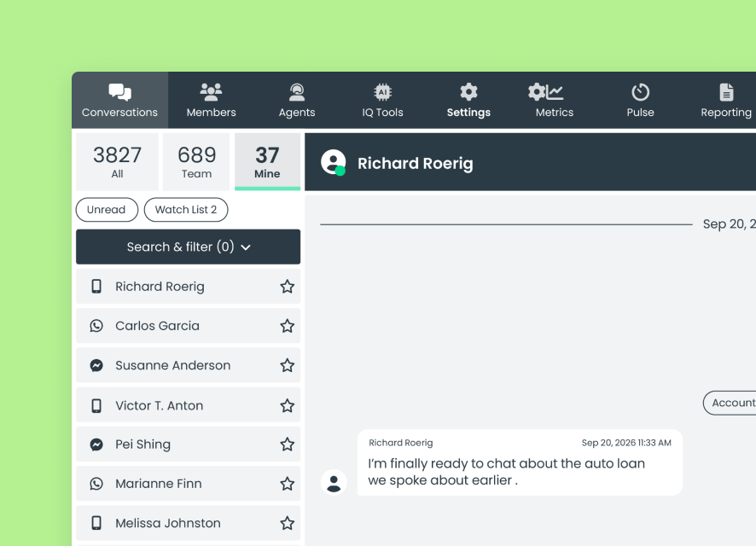
Task: Toggle star for Pei Shing
Action: click(x=288, y=444)
